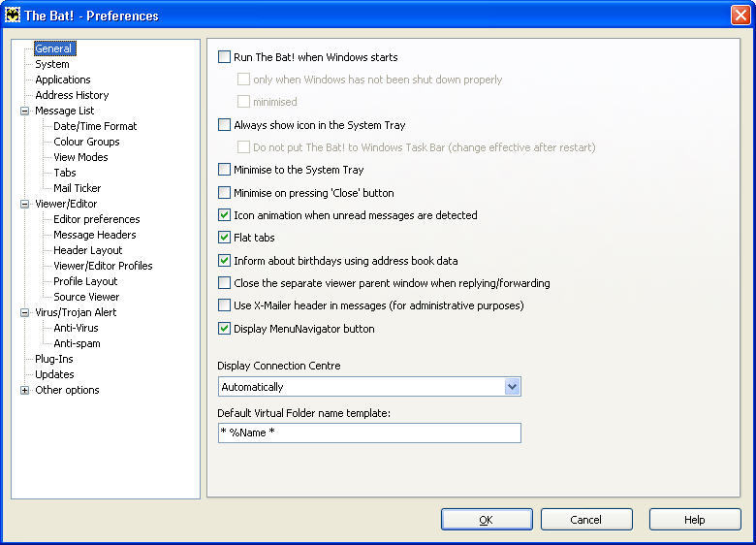Collapse the Virus/Trojan Alert branch
756x545 pixels.
24,312
